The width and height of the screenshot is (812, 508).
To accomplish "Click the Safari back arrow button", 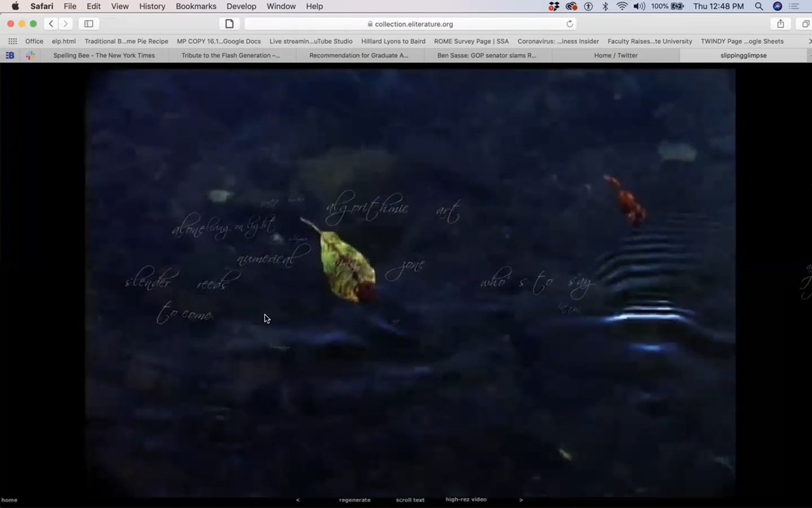I will (x=51, y=24).
